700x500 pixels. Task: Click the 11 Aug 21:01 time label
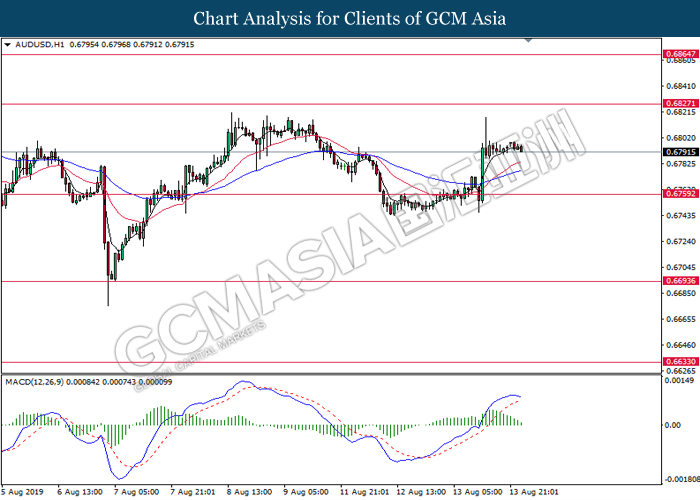(x=364, y=492)
